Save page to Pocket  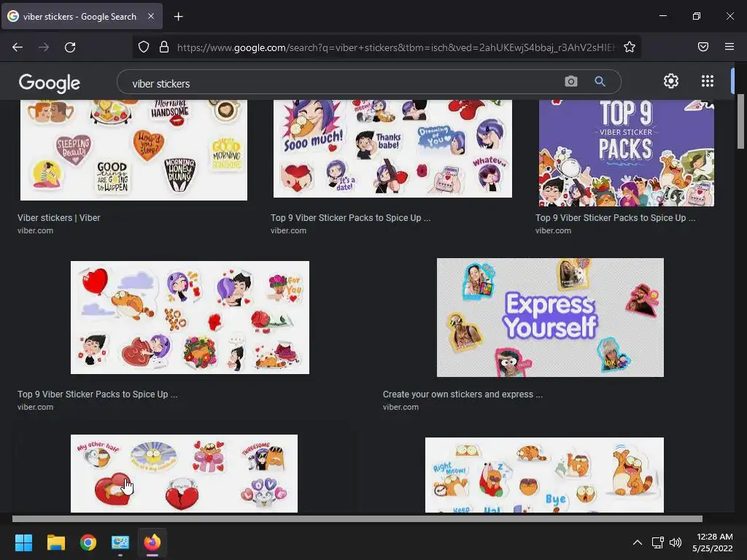(703, 47)
